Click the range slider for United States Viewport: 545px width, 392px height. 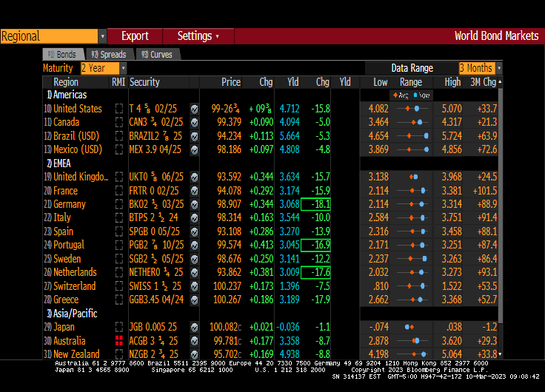pos(411,109)
